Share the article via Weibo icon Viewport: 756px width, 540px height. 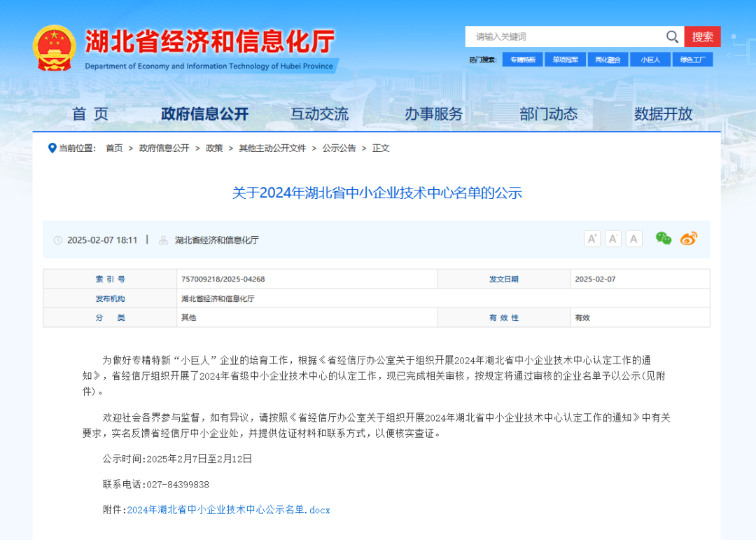click(x=689, y=239)
